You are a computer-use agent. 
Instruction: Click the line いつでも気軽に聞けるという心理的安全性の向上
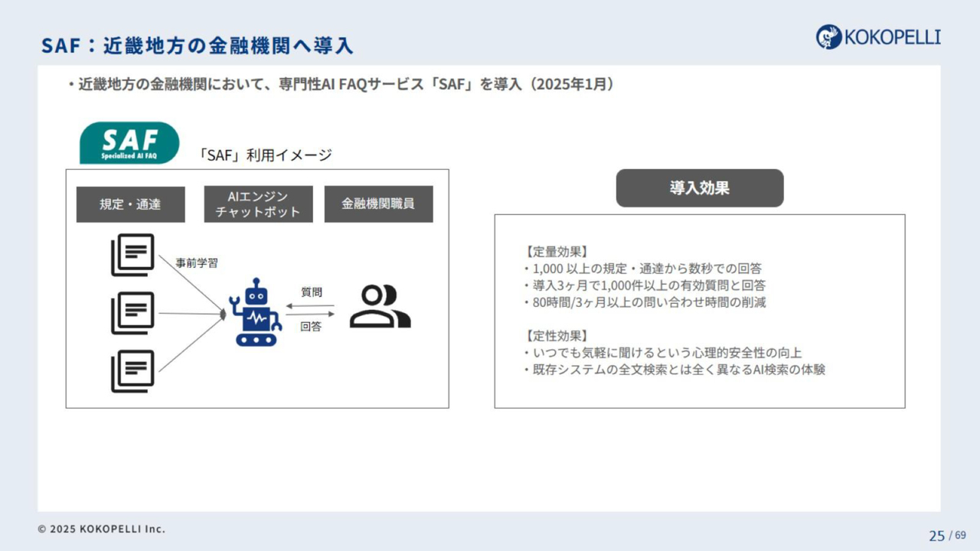tap(663, 353)
